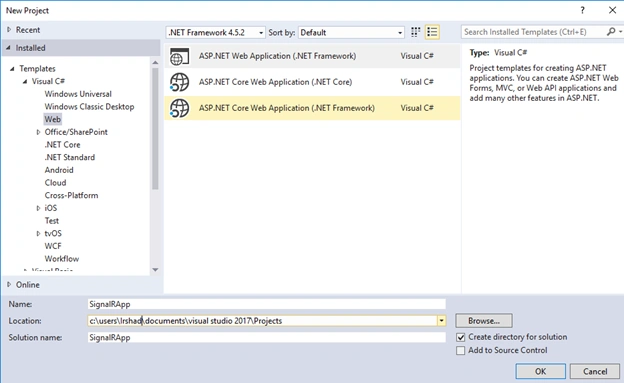Expand the Recent section
624x383 pixels.
click(x=9, y=29)
